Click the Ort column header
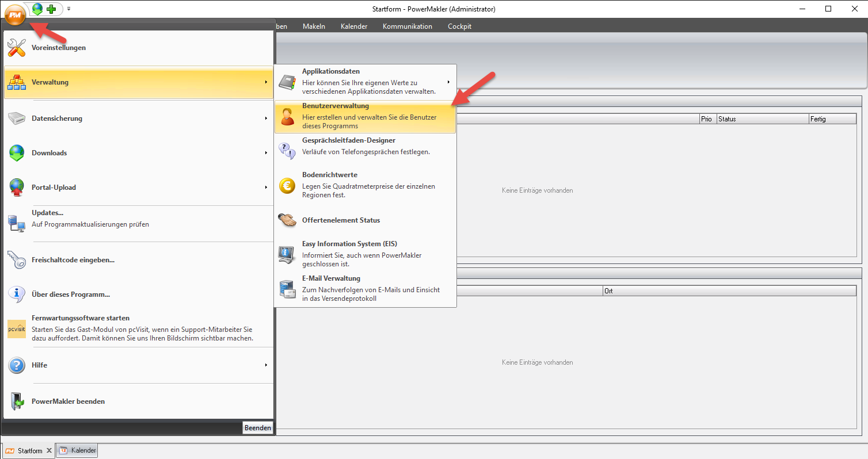868x459 pixels. (730, 291)
